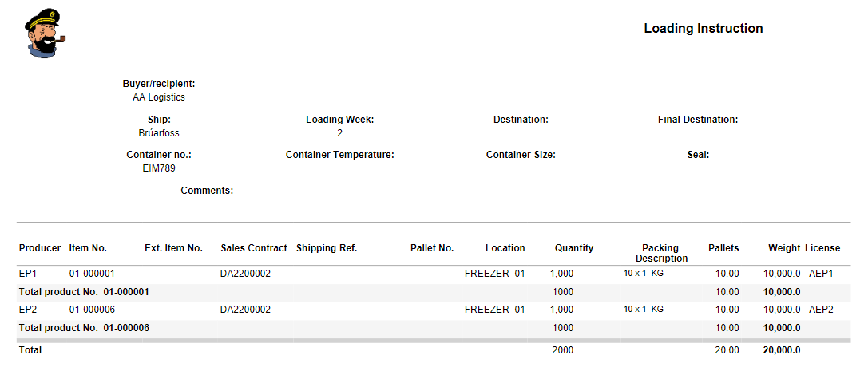Click the Comments label

coord(207,191)
